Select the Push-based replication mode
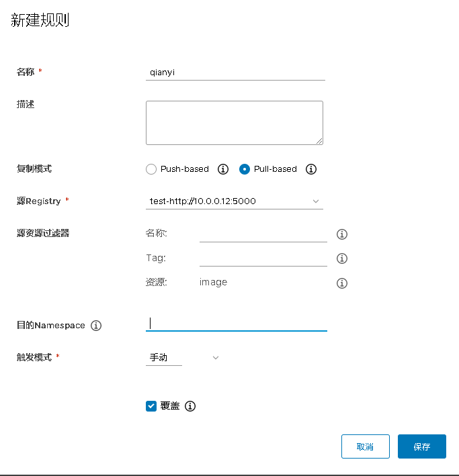The image size is (459, 476). [x=151, y=169]
